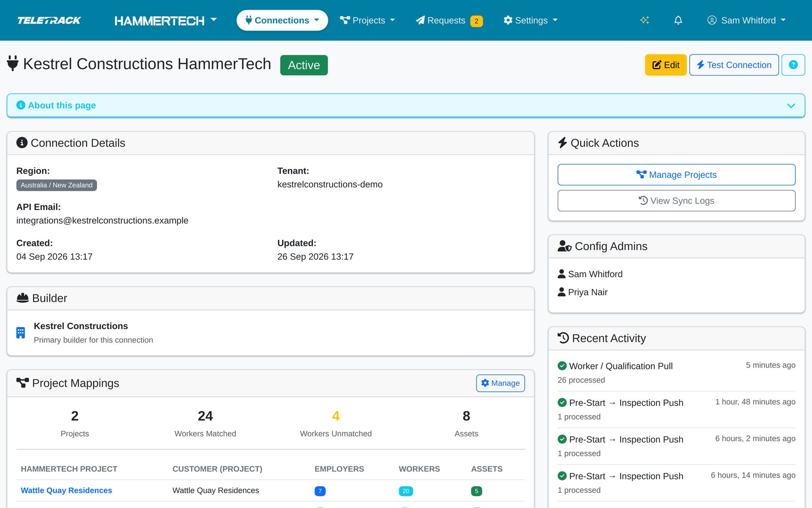
Task: Click the Connection Details info icon
Action: (x=22, y=143)
